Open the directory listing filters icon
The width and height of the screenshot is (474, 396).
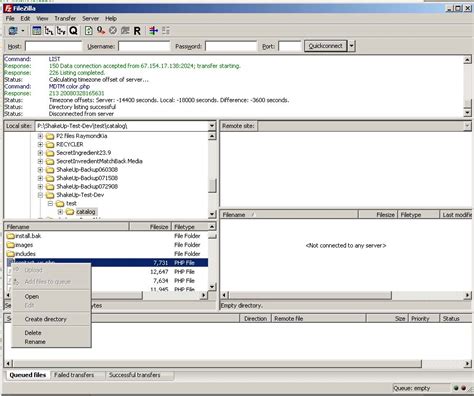click(x=153, y=31)
